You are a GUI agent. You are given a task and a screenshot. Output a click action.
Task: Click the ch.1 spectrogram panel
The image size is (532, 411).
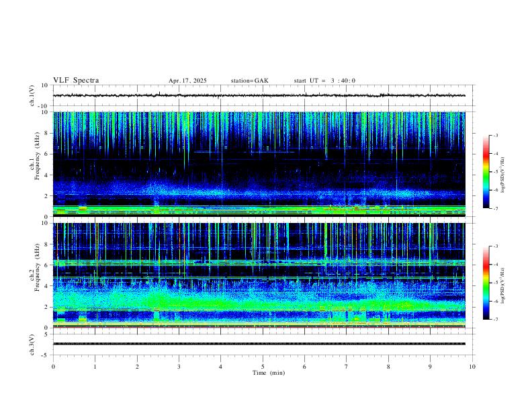click(x=259, y=164)
